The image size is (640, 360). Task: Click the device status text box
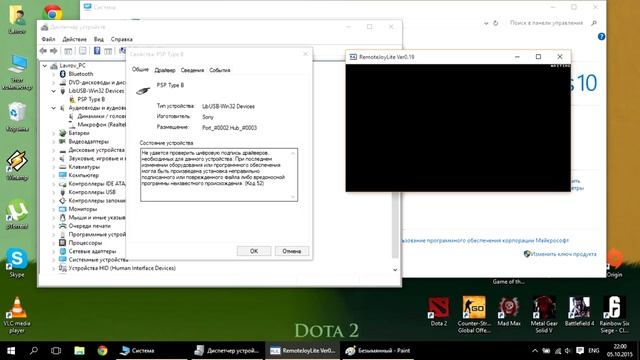219,175
